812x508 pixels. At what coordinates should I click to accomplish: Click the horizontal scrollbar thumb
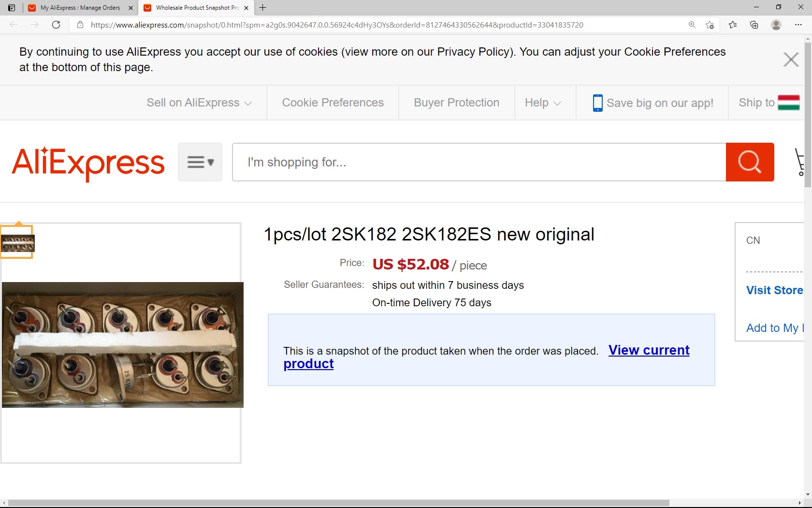(338, 503)
